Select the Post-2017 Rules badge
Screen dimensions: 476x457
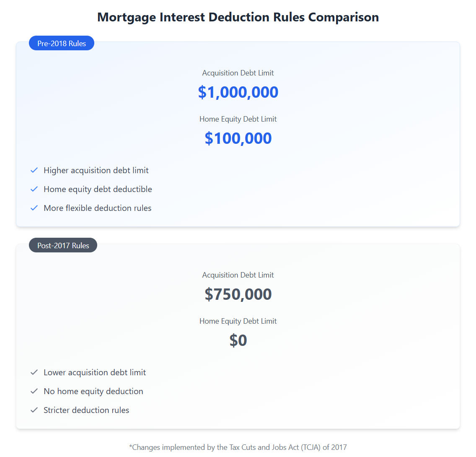(63, 245)
